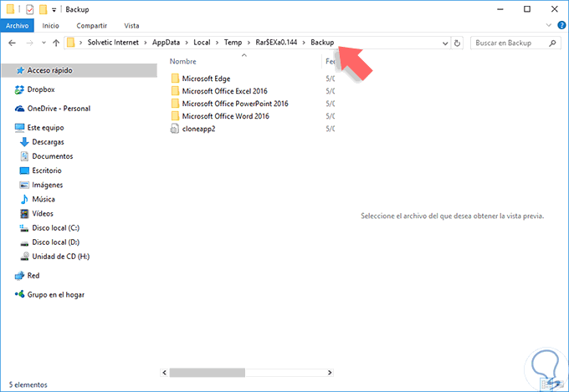
Task: Click the scrollbar right arrow
Action: pyautogui.click(x=330, y=373)
